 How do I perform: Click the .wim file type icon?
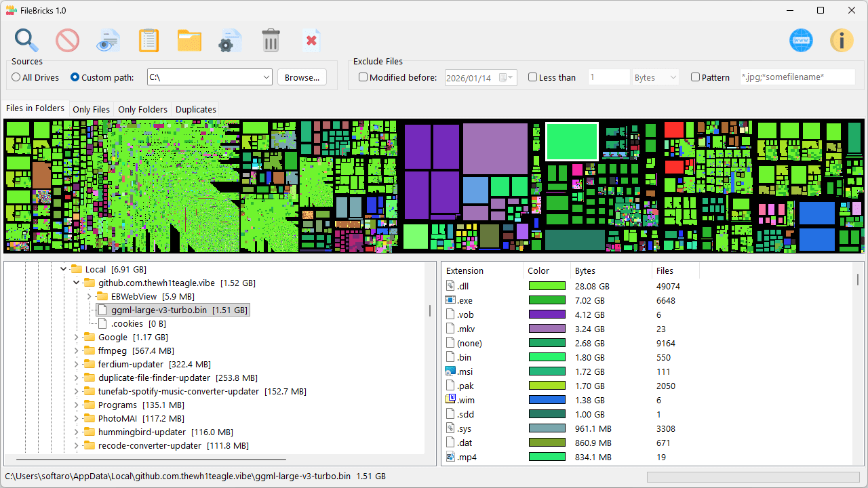coord(450,400)
